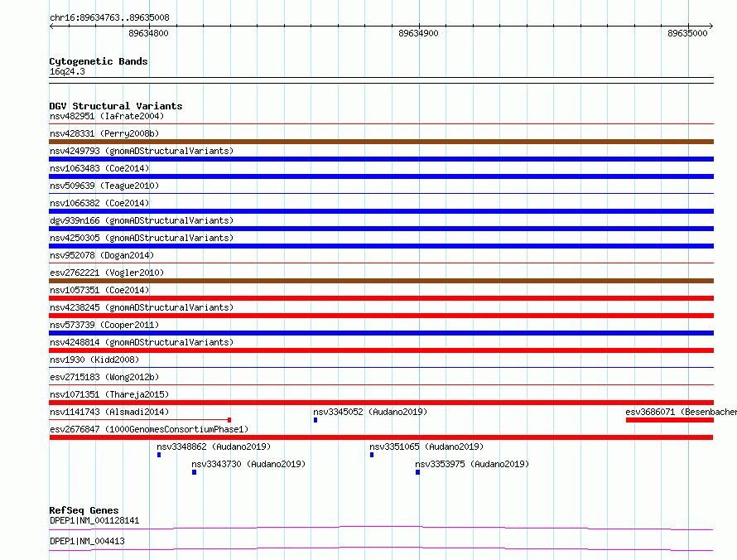
Task: Click esv2715183 (Wong2012b) variant label
Action: pos(104,377)
